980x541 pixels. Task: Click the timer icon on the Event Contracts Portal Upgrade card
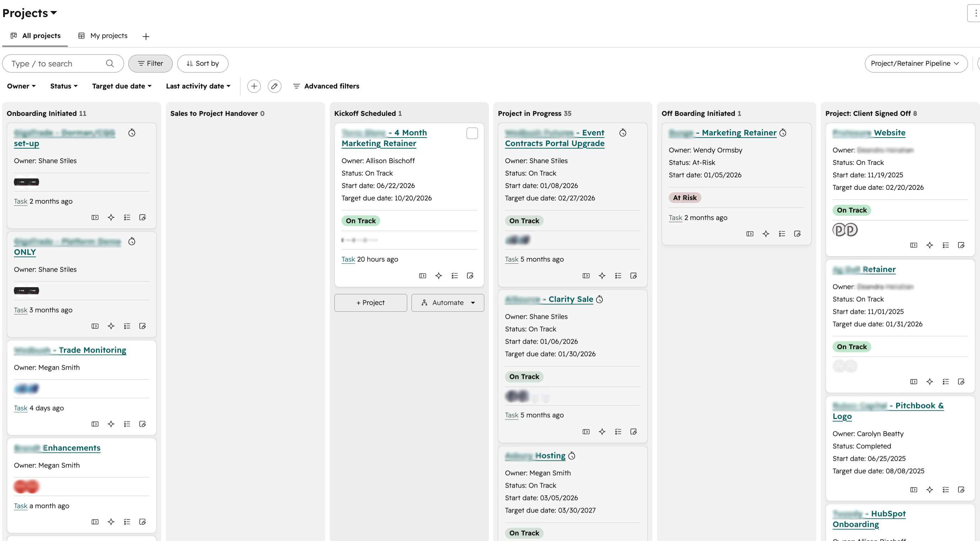coord(623,133)
